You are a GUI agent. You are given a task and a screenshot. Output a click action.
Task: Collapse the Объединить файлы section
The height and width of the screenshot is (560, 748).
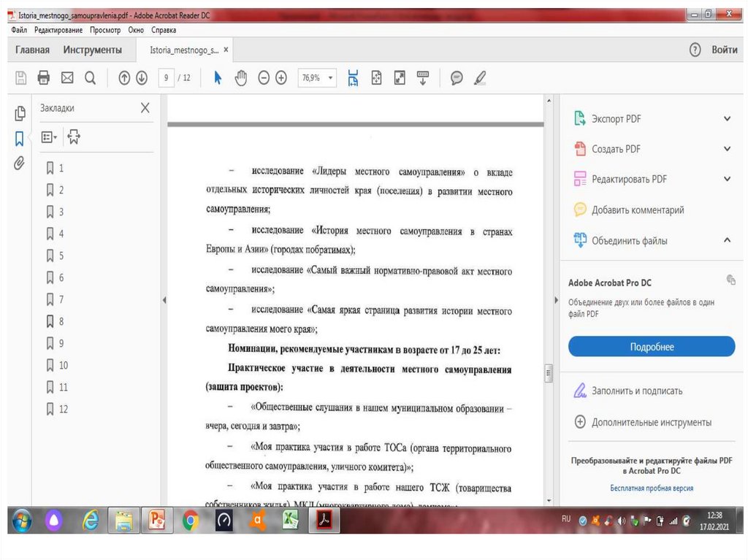point(727,240)
